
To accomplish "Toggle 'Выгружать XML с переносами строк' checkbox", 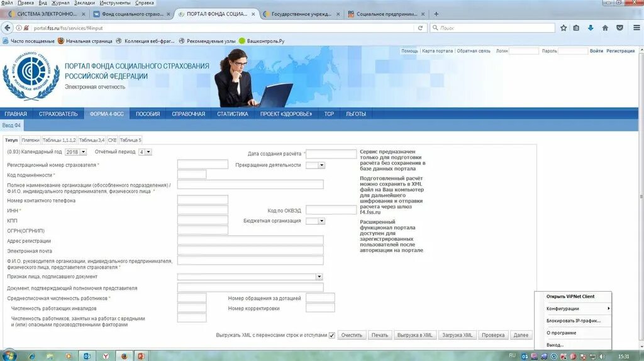I will 332,336.
